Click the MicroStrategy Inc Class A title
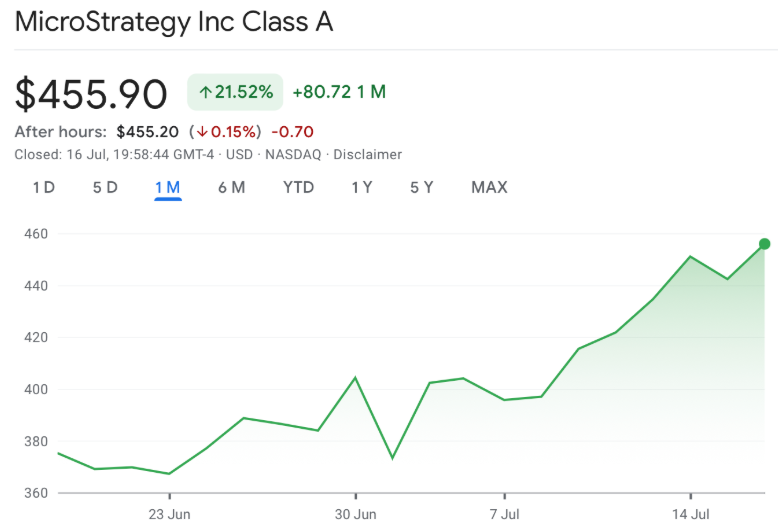The width and height of the screenshot is (778, 528). [173, 22]
